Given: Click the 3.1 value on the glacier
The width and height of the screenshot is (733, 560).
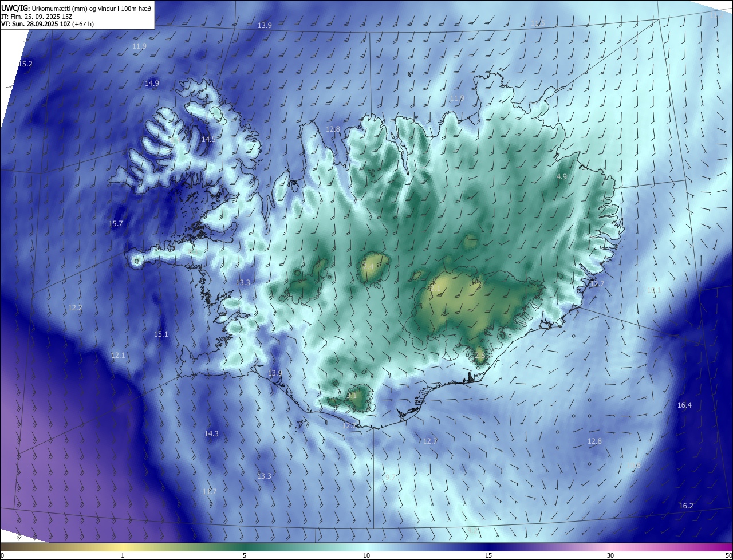Looking at the screenshot, I should pos(352,395).
